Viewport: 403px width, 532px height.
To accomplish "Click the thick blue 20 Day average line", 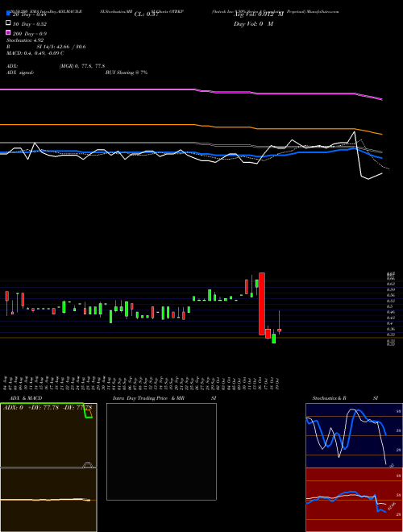I will [x=191, y=153].
